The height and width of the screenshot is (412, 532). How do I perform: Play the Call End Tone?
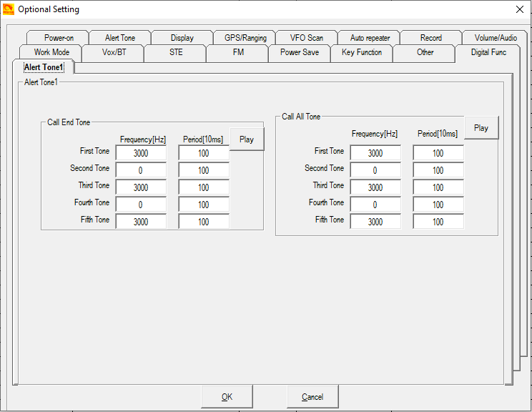[x=247, y=139]
